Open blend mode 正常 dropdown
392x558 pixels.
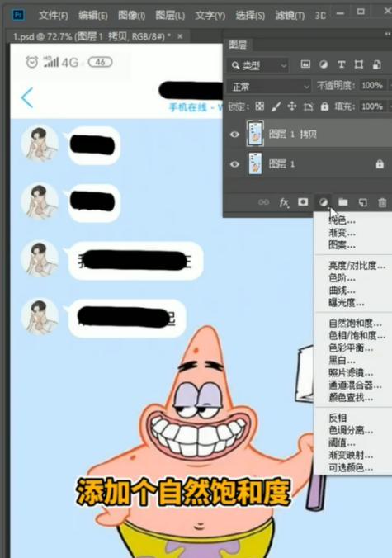pyautogui.click(x=269, y=87)
